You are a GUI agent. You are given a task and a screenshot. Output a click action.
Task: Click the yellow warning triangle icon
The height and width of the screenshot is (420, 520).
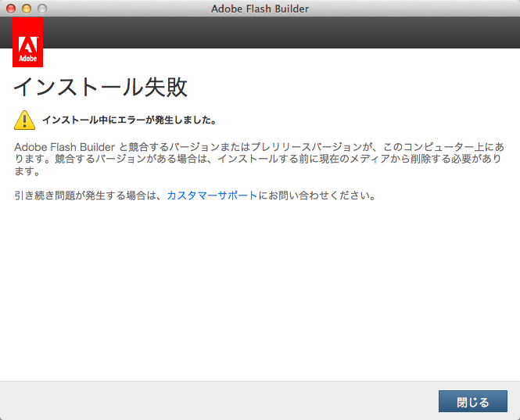pos(24,120)
